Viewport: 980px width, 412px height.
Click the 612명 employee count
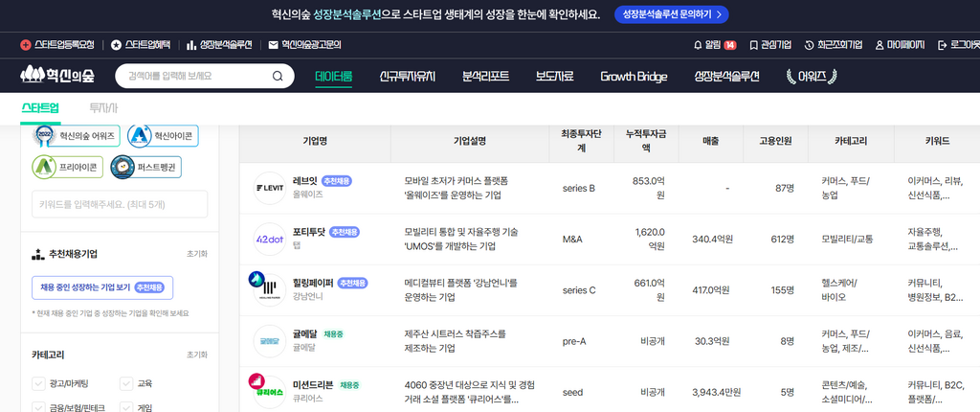[x=783, y=240]
